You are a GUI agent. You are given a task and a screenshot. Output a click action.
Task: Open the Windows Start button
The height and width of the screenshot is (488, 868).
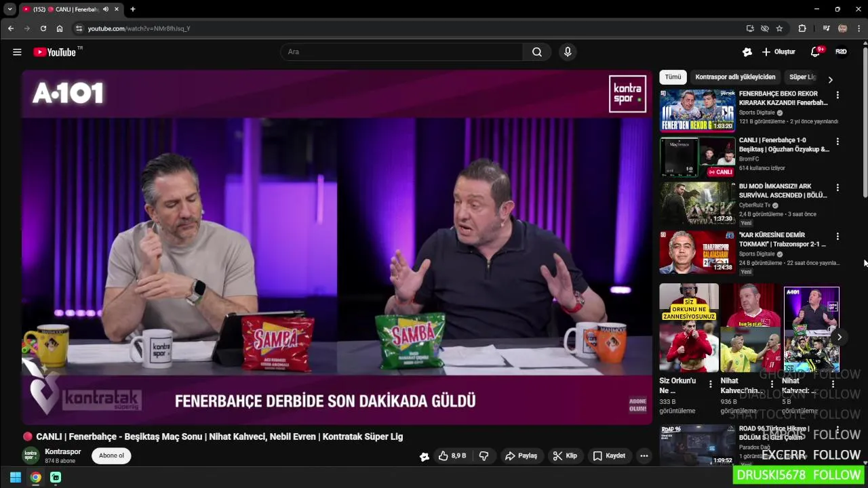[16, 477]
